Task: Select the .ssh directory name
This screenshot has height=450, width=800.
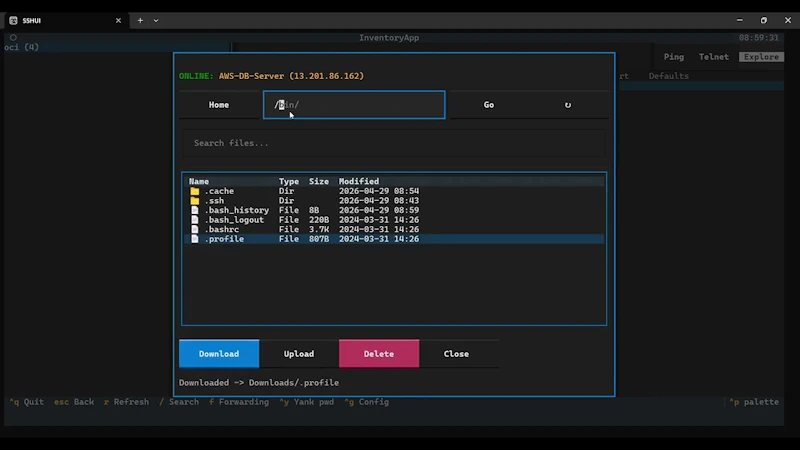Action: tap(214, 201)
